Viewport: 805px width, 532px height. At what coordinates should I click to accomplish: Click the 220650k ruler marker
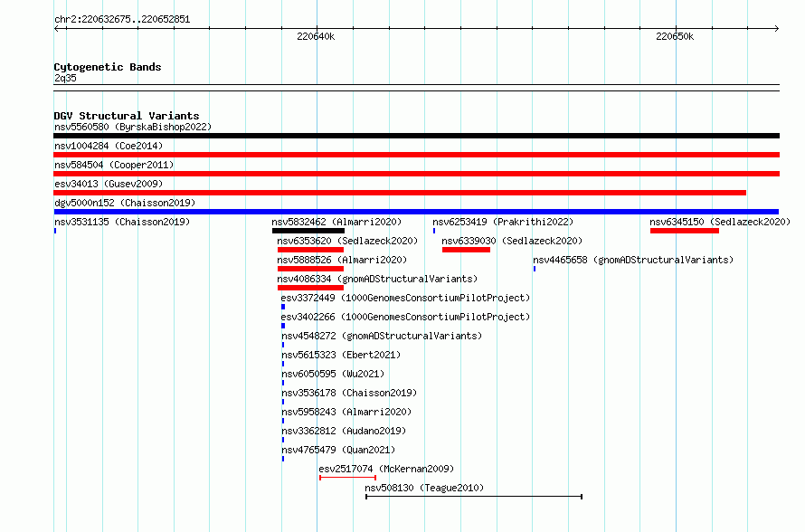click(x=675, y=36)
